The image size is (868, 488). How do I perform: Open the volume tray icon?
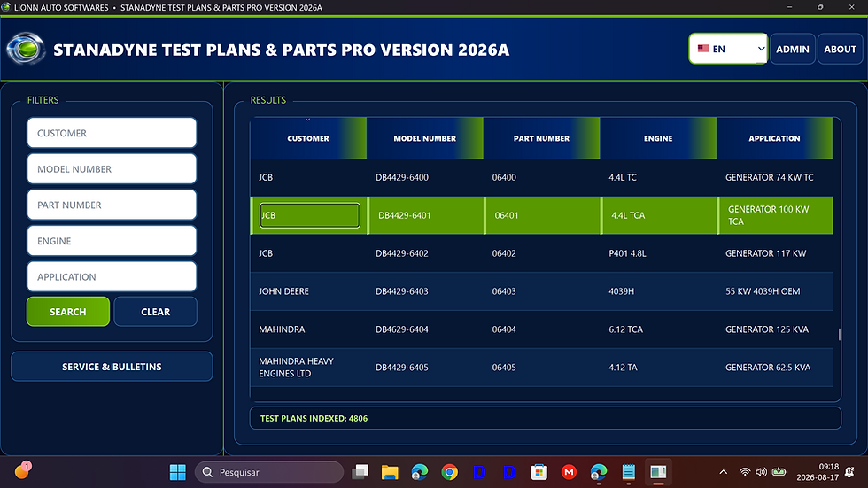(761, 472)
